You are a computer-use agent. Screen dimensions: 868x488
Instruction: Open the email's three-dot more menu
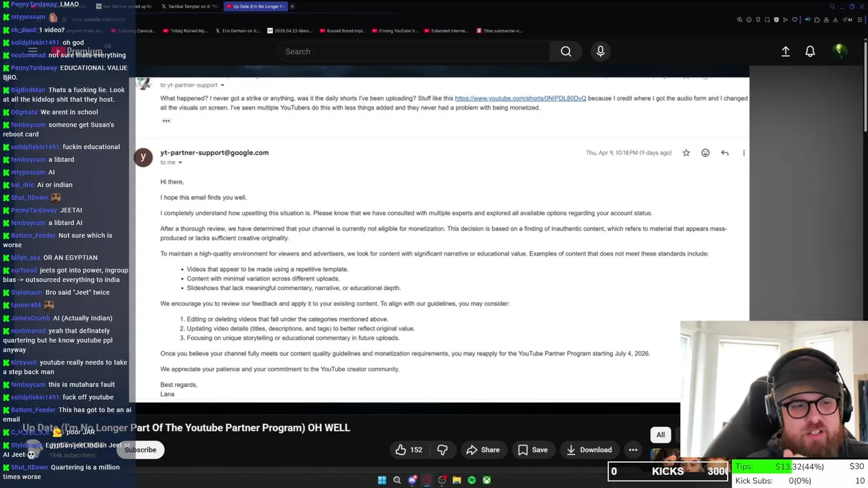click(744, 153)
